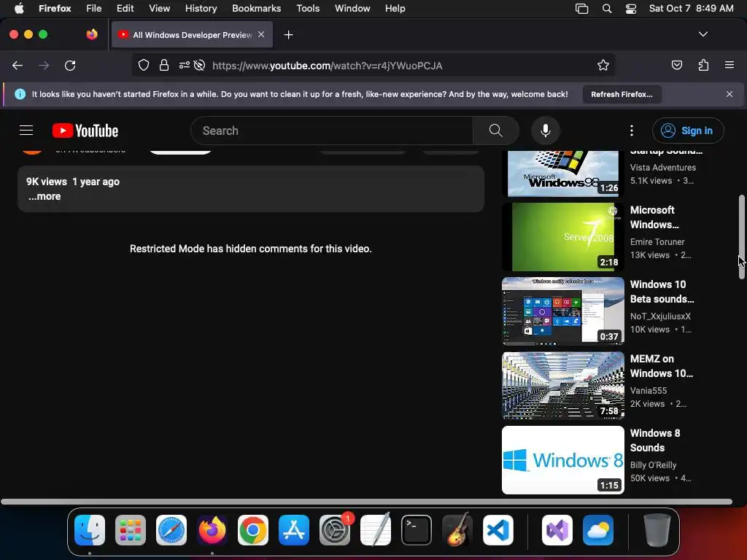Close the All Windows Developer Preview tab

(261, 34)
